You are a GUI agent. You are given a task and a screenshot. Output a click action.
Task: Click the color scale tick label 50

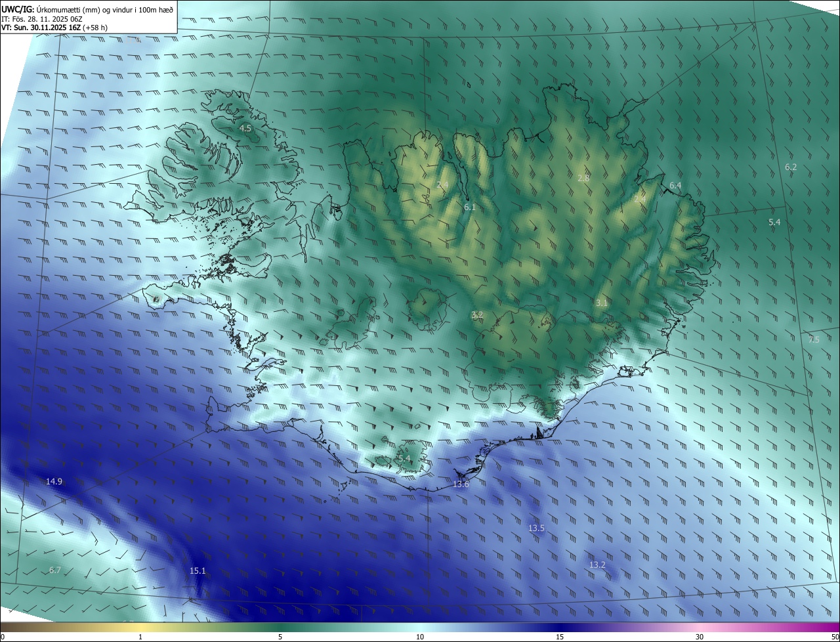point(835,637)
